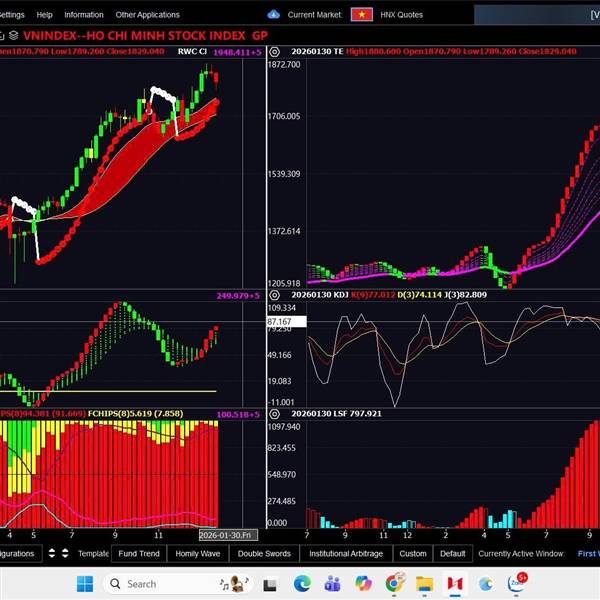
Task: Select the Institutional Arbitrage template
Action: pos(344,553)
